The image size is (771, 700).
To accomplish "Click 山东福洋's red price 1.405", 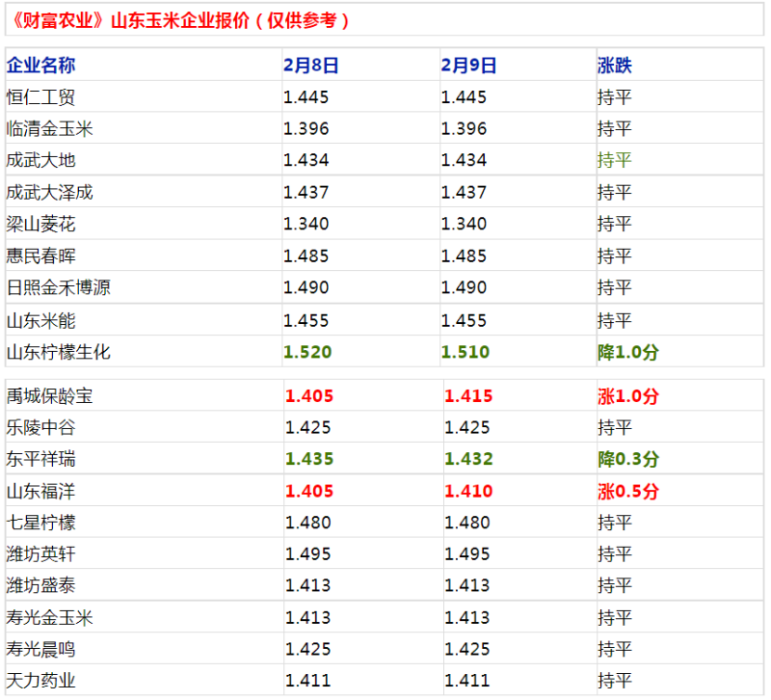I will pos(309,491).
